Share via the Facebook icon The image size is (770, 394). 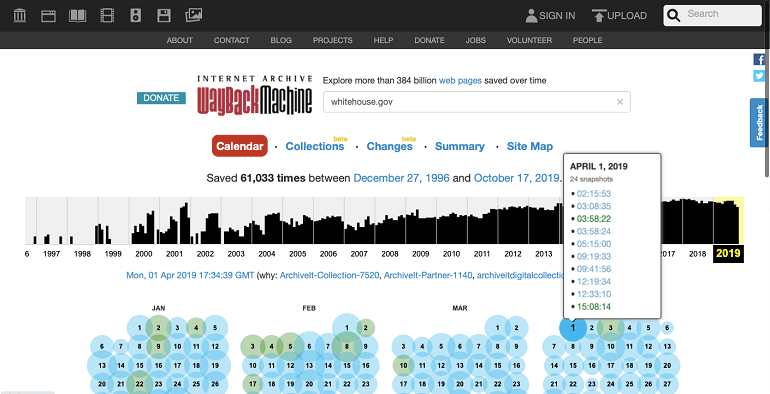tap(759, 59)
